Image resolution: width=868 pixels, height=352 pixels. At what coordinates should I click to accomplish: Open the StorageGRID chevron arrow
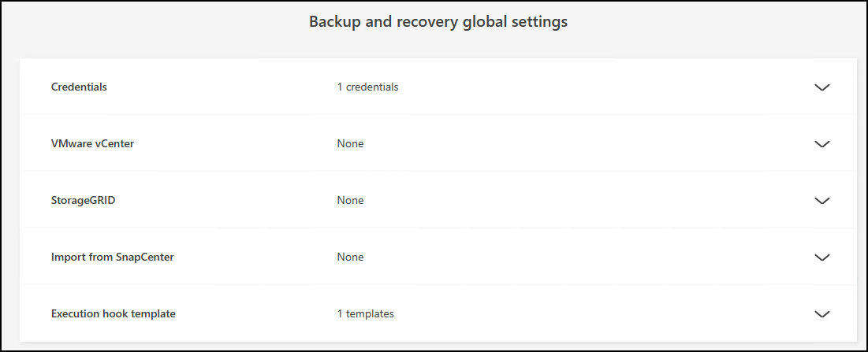pos(822,201)
